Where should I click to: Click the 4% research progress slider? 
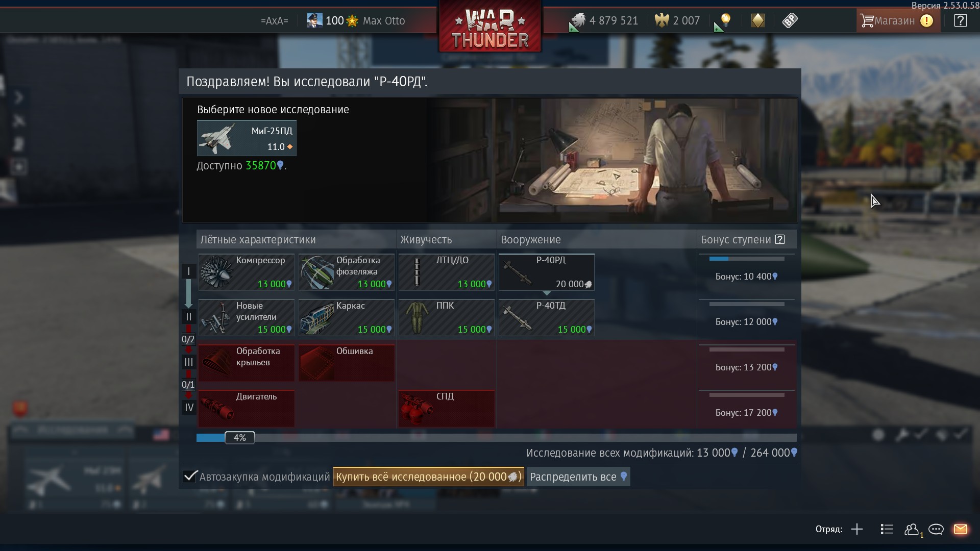pyautogui.click(x=239, y=438)
